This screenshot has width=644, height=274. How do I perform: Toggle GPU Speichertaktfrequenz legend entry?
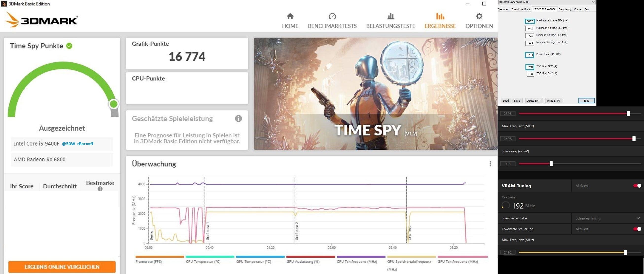(411, 263)
